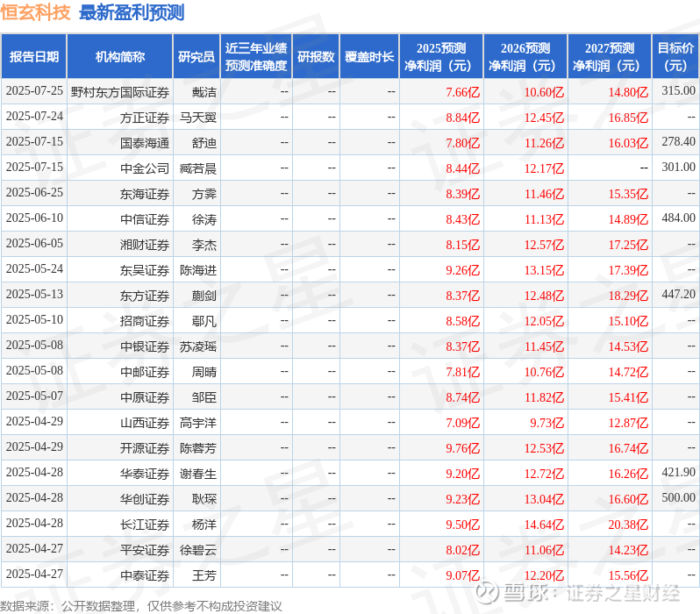The image size is (700, 614).
Task: Click the 2025预测净利润 column header
Action: coord(441,56)
